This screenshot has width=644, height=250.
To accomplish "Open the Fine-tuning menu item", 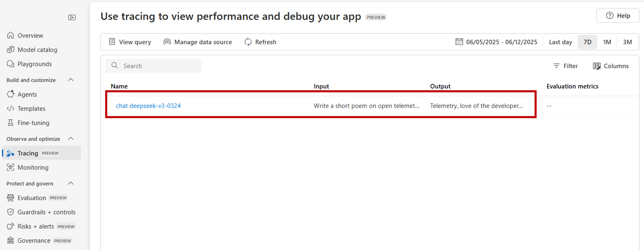I will (33, 123).
